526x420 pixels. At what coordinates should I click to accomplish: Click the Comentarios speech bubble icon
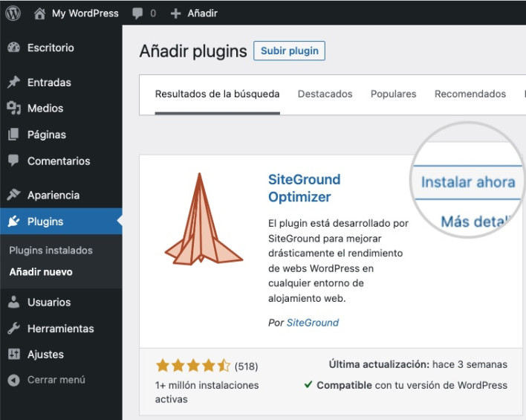(14, 161)
